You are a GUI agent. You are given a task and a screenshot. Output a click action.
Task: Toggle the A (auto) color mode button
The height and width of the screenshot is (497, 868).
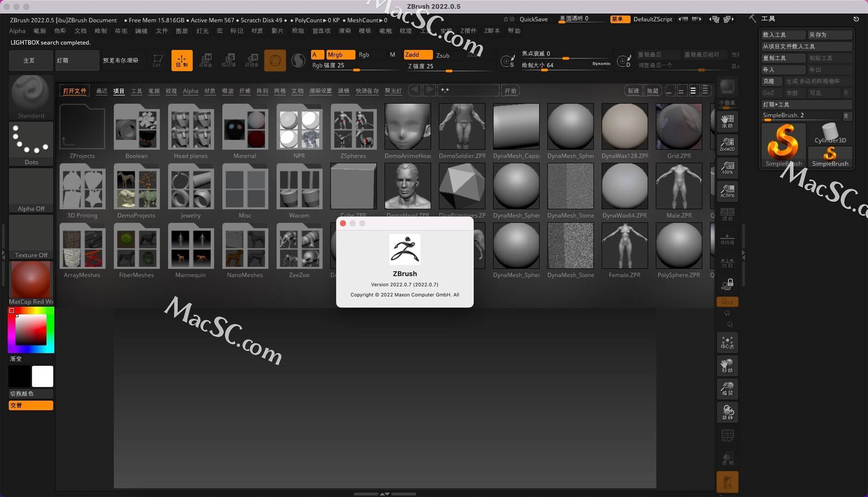pos(316,55)
